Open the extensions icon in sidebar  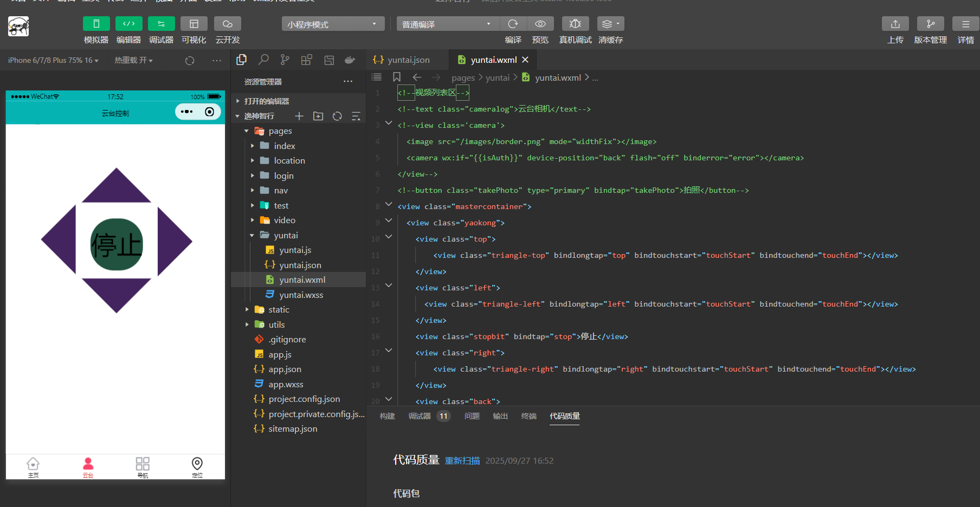pyautogui.click(x=307, y=60)
